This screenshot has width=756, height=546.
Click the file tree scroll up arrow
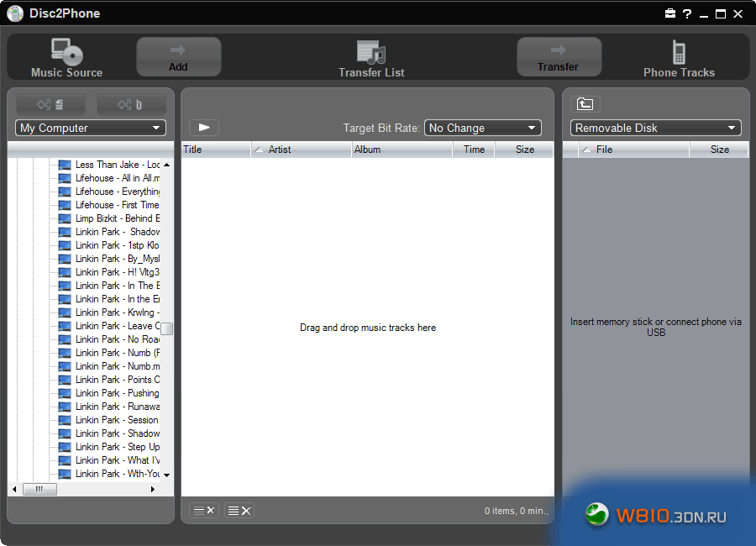[167, 165]
